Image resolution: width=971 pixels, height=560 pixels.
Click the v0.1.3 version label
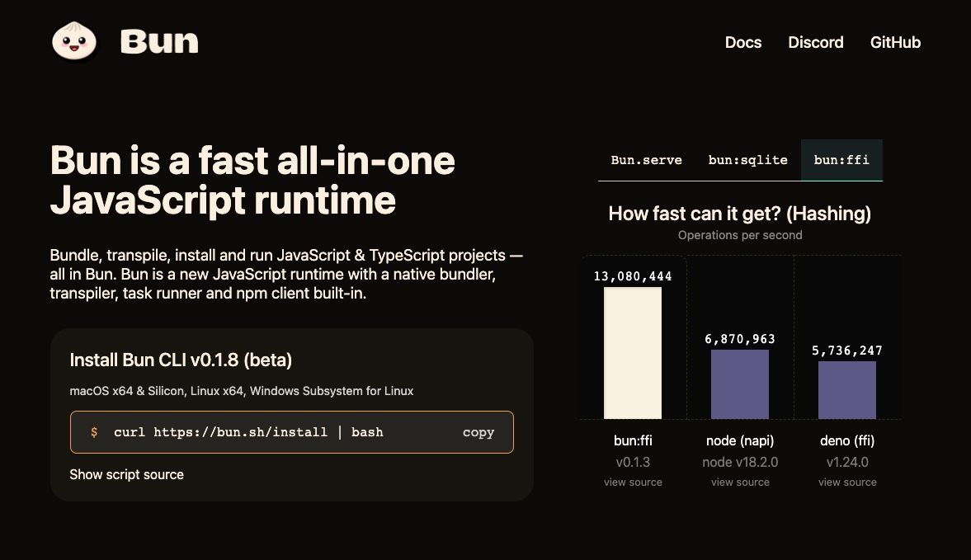(633, 462)
